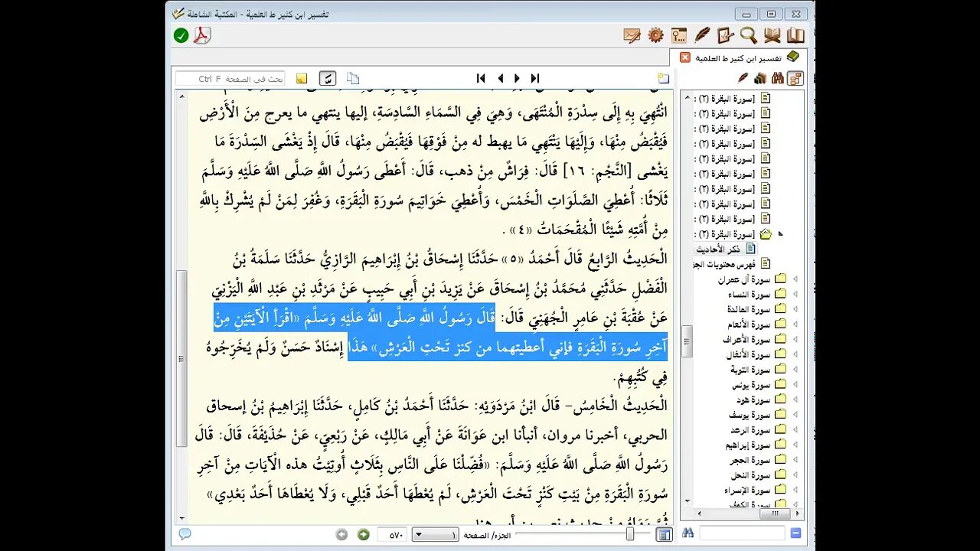Open search with the magnifying glass icon
980x551 pixels.
click(749, 35)
